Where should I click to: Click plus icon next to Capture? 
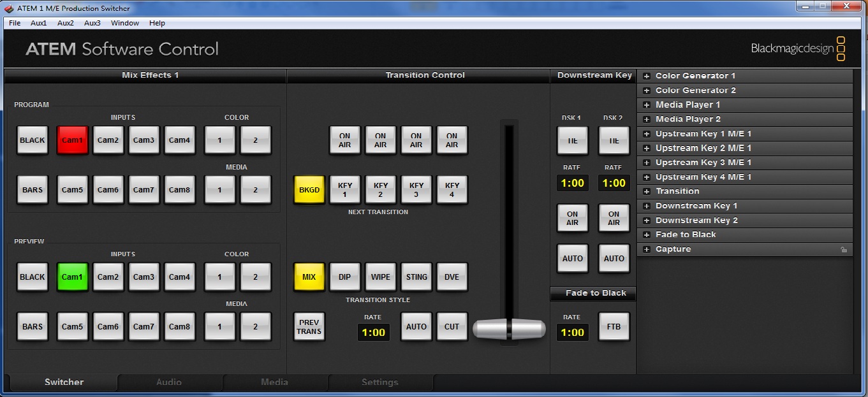(x=647, y=250)
